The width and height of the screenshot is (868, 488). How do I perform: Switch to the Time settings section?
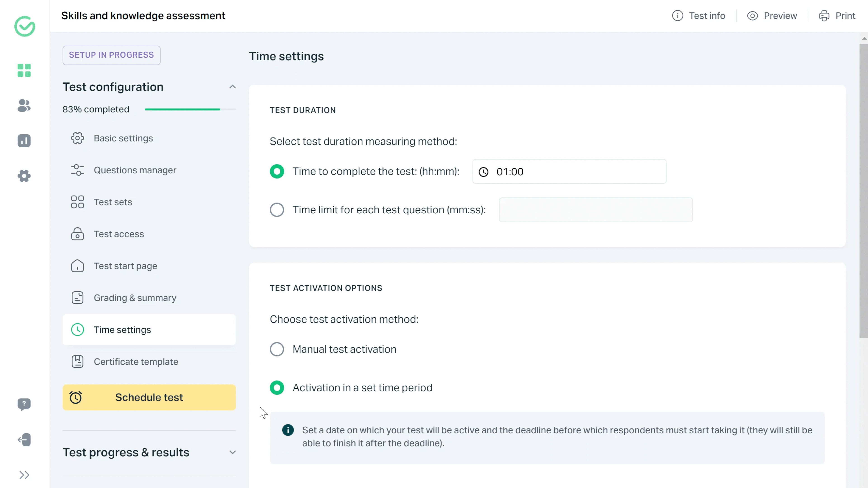coord(122,330)
